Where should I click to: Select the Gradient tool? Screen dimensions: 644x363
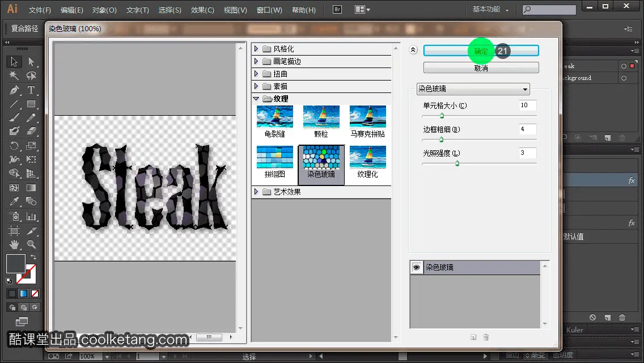click(31, 188)
